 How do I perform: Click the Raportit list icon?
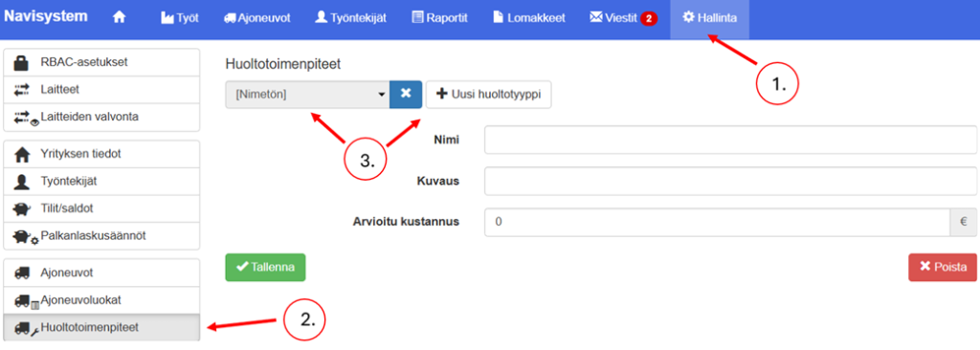[x=417, y=17]
